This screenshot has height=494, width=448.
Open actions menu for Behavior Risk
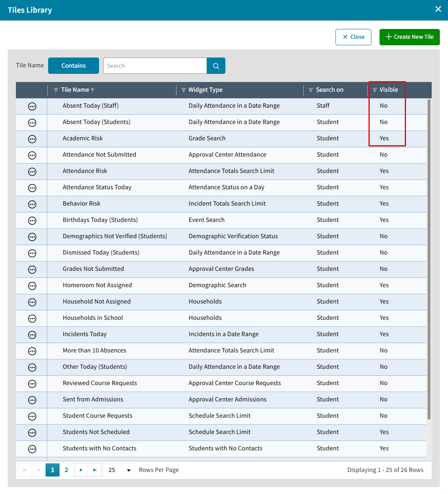(32, 204)
